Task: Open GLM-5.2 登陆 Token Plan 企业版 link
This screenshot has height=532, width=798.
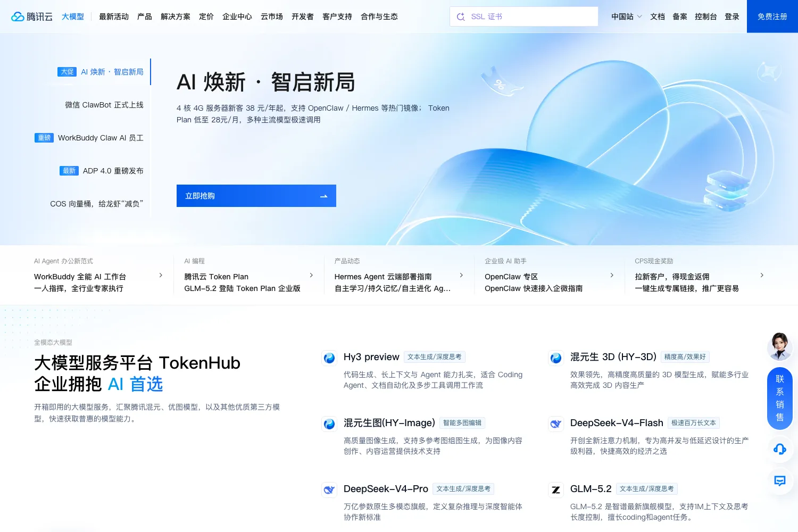Action: (x=243, y=288)
